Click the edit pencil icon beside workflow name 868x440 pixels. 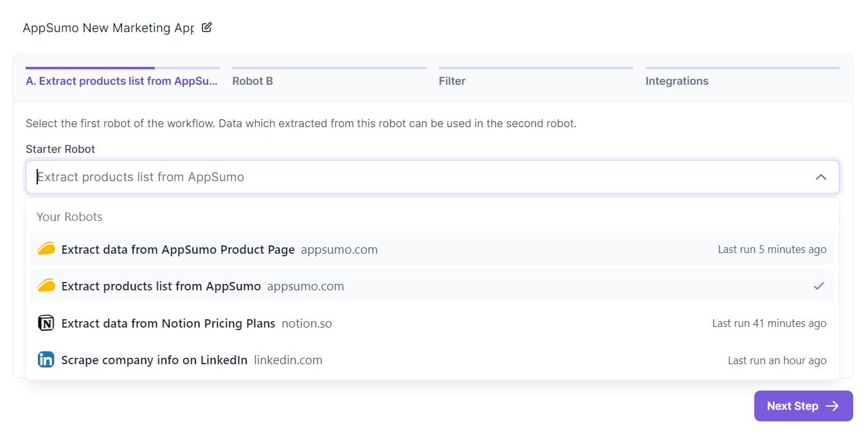206,28
